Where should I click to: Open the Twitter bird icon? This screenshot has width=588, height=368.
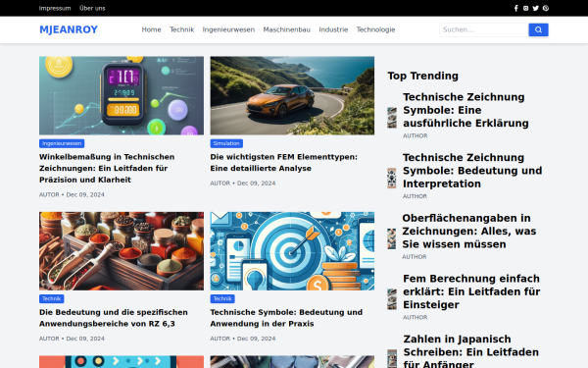click(x=535, y=8)
